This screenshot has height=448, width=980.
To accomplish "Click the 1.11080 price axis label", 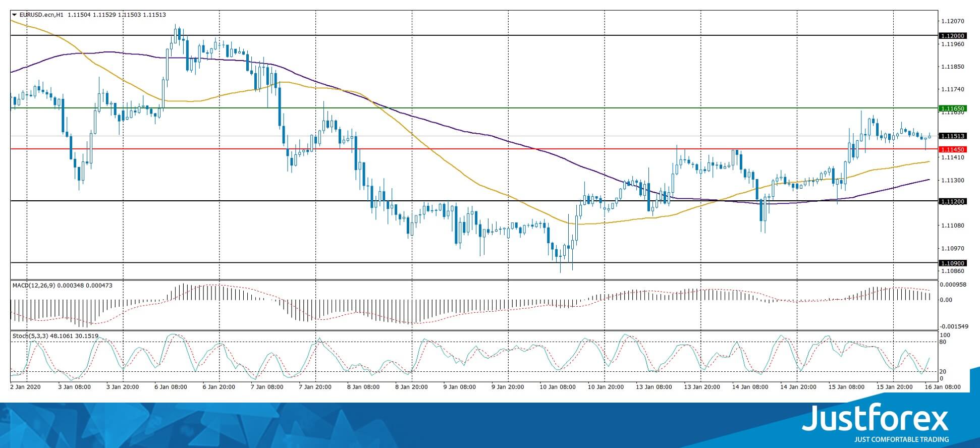I will (953, 226).
